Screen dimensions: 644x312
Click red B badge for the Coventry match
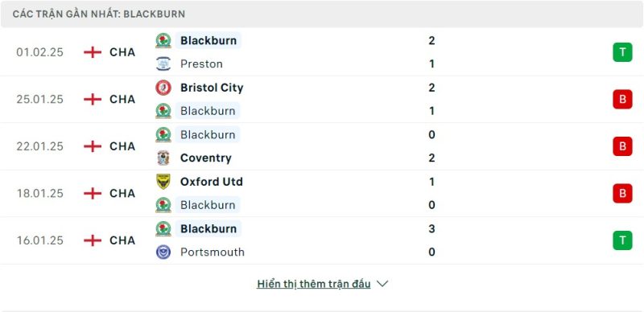[x=622, y=146]
